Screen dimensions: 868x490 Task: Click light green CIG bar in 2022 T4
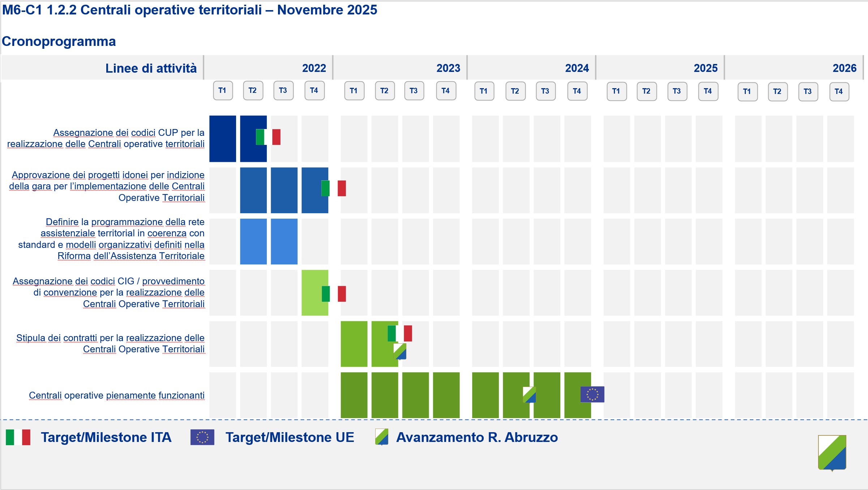coord(312,293)
